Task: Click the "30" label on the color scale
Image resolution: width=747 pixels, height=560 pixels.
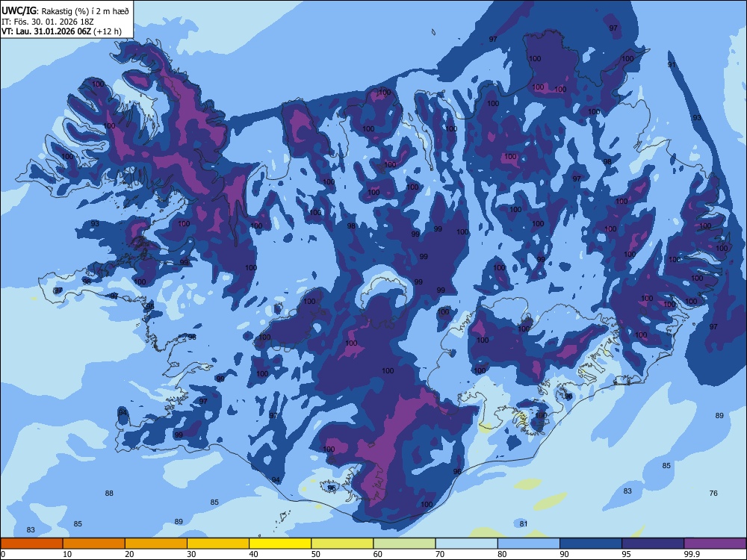Action: point(191,554)
